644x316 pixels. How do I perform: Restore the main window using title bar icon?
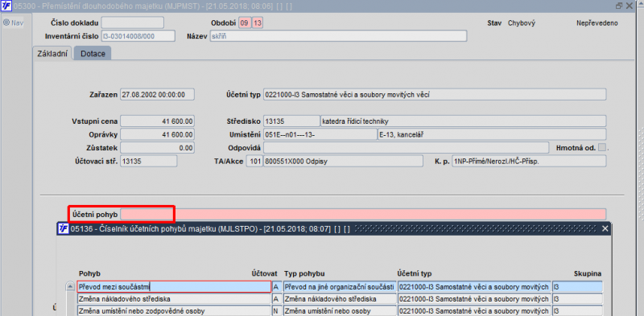(x=619, y=6)
